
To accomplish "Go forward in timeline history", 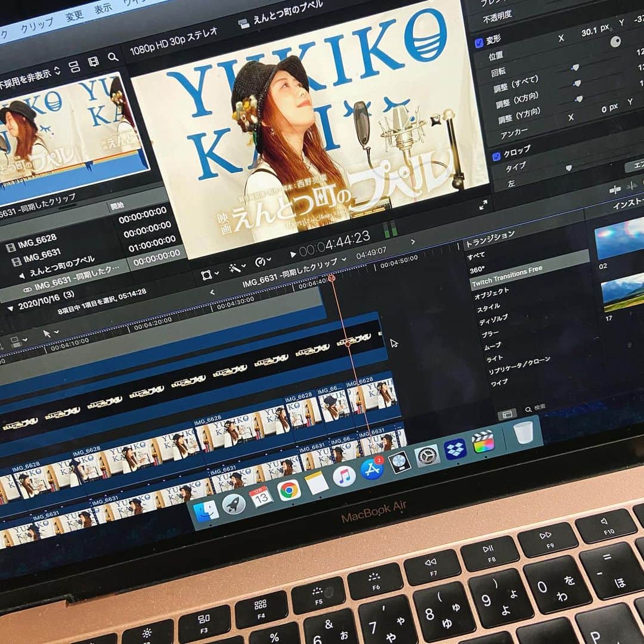I will pyautogui.click(x=413, y=242).
